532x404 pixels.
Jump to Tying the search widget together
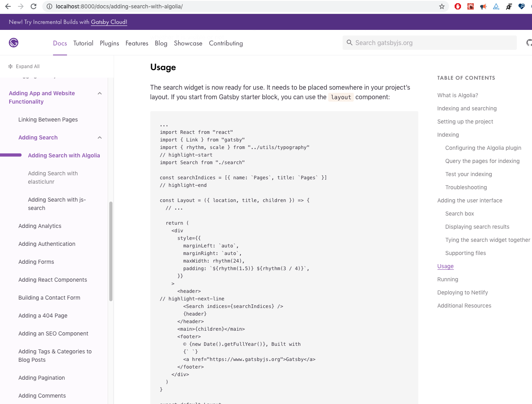click(488, 240)
